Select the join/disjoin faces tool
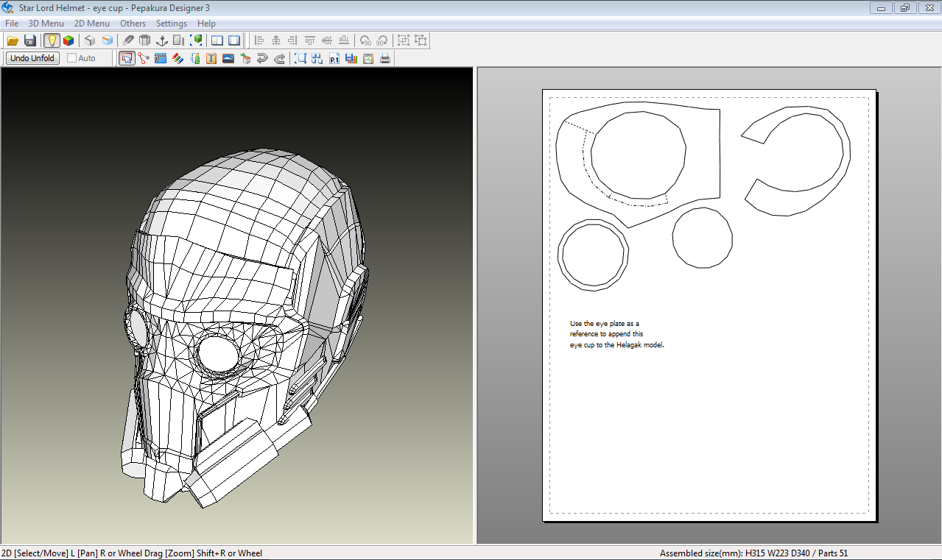Image resolution: width=942 pixels, height=560 pixels. [144, 58]
